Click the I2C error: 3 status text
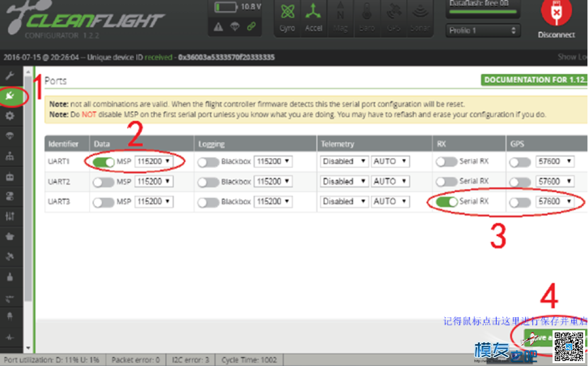 (191, 360)
